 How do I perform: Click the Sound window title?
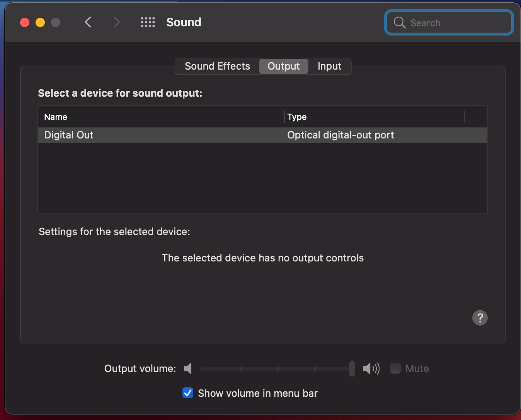point(184,22)
